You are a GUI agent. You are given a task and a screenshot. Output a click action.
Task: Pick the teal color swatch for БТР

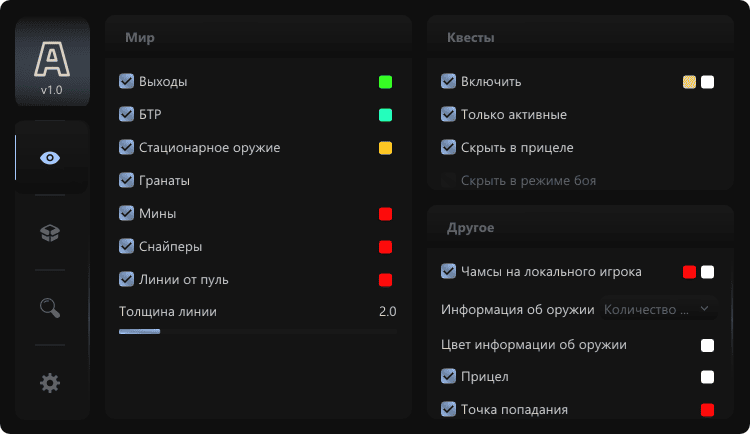tap(385, 115)
